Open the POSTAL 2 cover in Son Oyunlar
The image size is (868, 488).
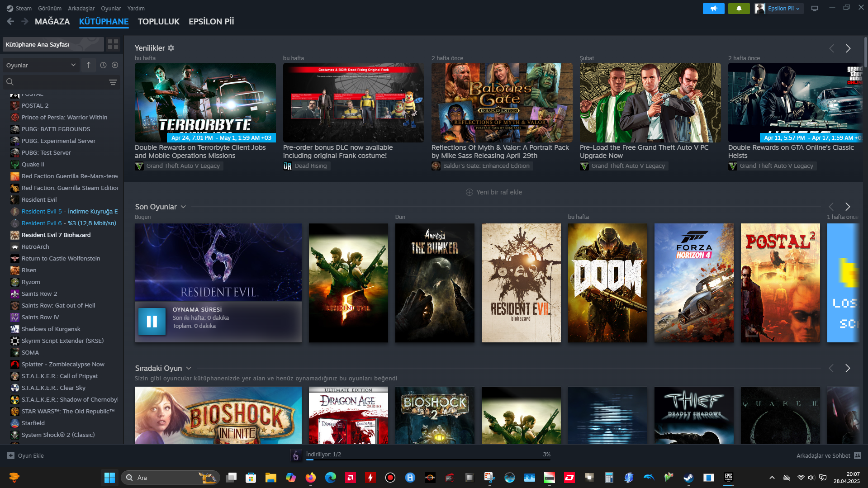[x=780, y=283]
